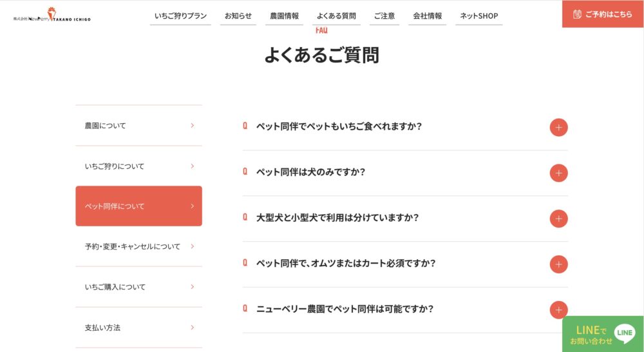Image resolution: width=644 pixels, height=352 pixels.
Task: Select いちご購入について sidebar category
Action: pyautogui.click(x=138, y=287)
